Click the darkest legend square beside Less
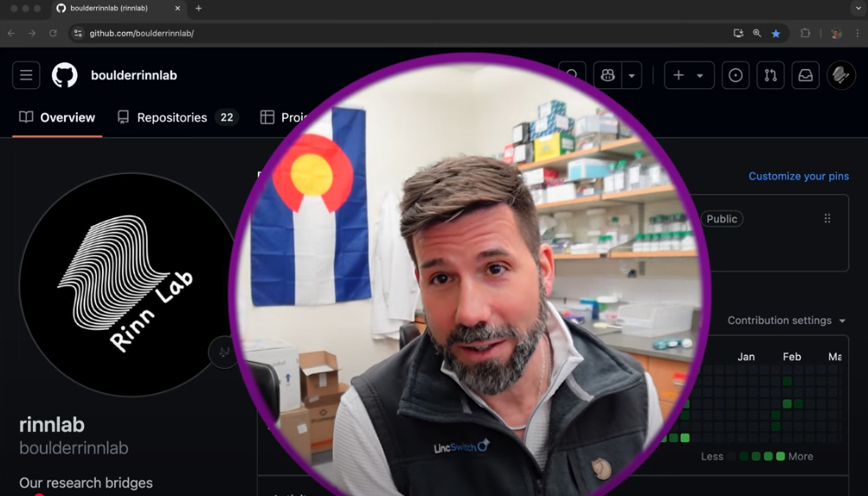 [732, 457]
